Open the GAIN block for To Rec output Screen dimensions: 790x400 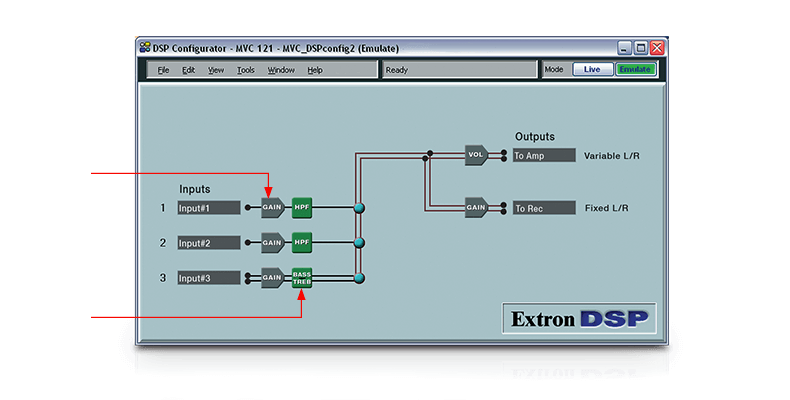coord(477,208)
